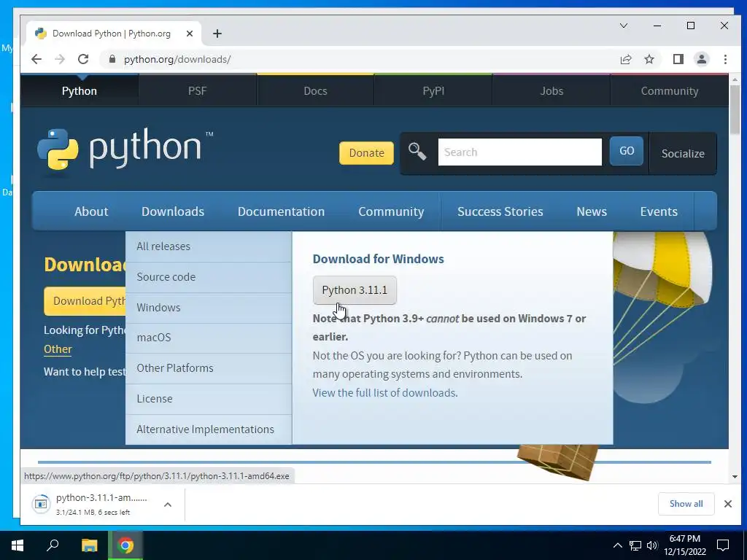
Task: Open the Downloads menu
Action: click(x=173, y=211)
